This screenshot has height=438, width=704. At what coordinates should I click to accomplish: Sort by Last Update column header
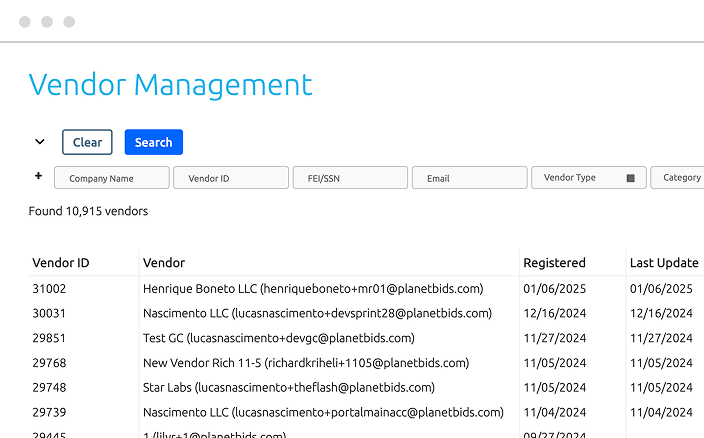point(663,263)
